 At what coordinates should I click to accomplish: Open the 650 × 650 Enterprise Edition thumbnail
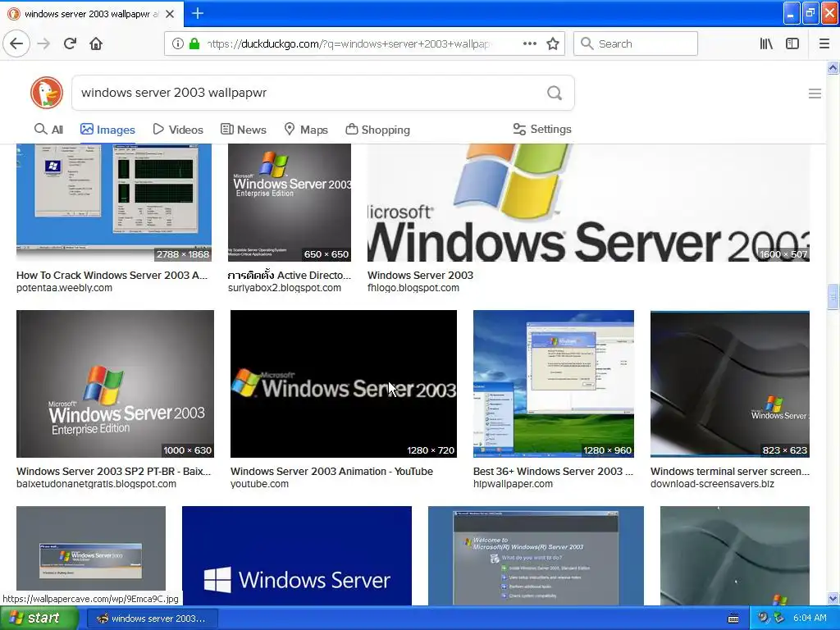click(290, 203)
